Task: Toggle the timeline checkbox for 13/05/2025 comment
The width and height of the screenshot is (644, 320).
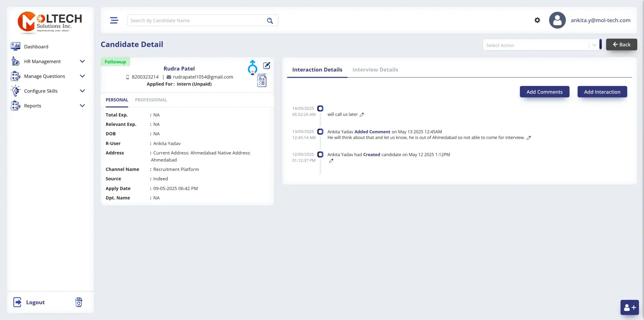Action: [320, 131]
